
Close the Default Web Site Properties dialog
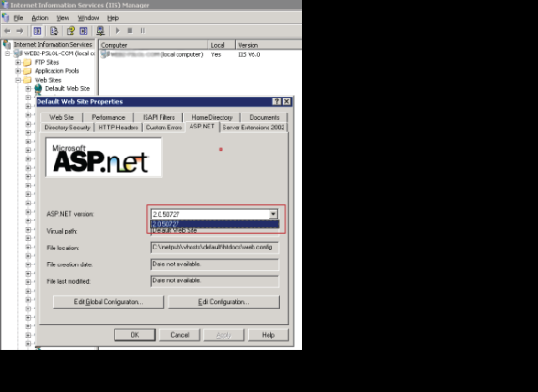(x=286, y=101)
